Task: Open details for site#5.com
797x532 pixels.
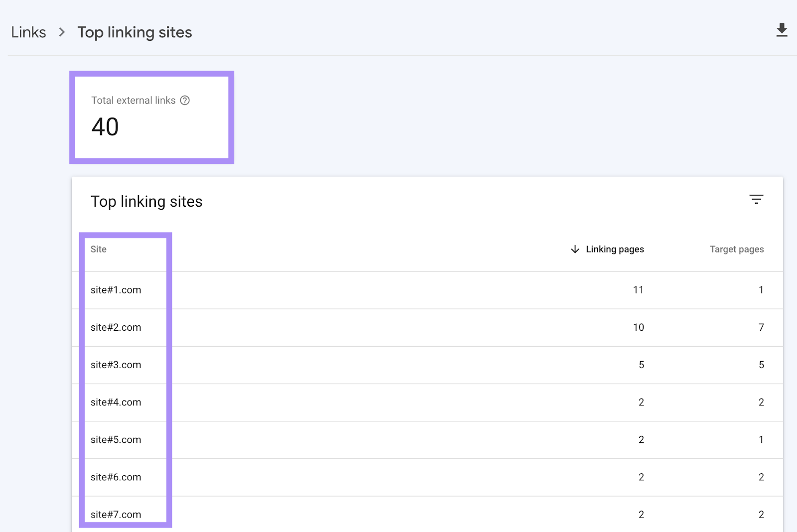Action: (116, 439)
